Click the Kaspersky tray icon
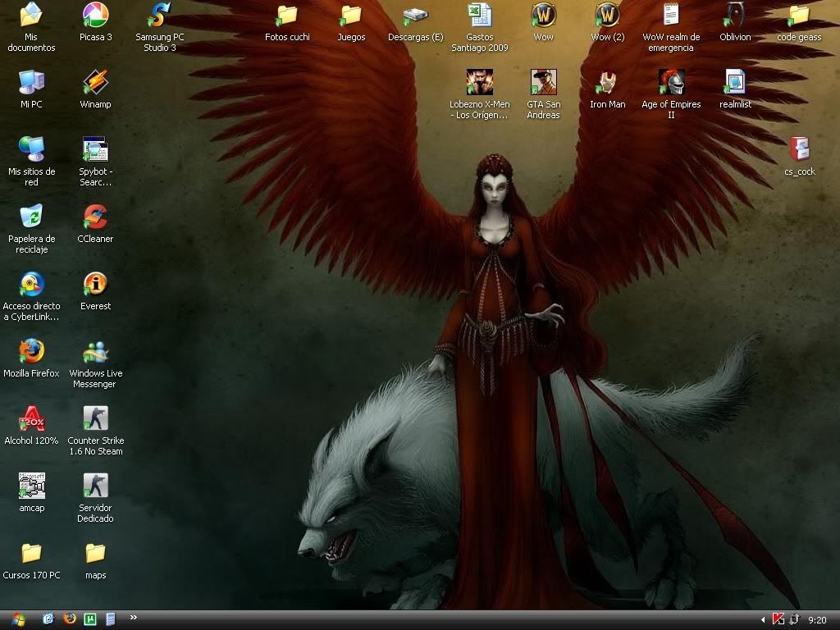The height and width of the screenshot is (630, 840). pyautogui.click(x=778, y=620)
